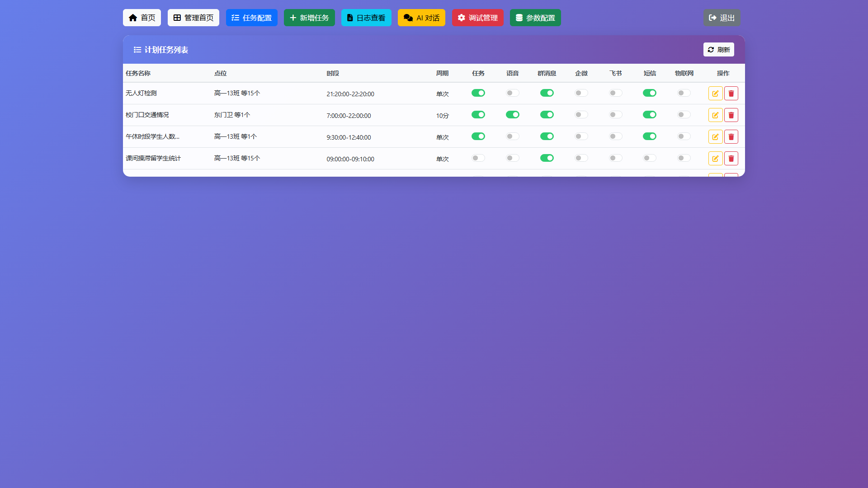The image size is (868, 488).
Task: Turn off 群消息 for 课间操滞留学生统计
Action: click(547, 158)
